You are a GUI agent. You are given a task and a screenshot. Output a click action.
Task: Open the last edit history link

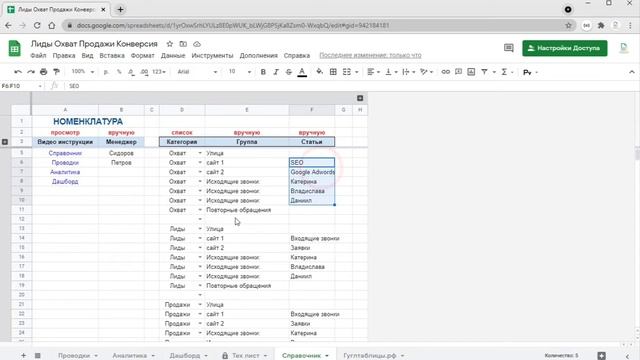click(370, 56)
